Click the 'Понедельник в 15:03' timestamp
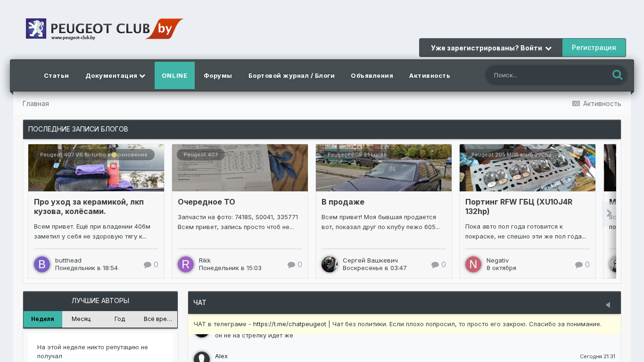 tap(230, 268)
